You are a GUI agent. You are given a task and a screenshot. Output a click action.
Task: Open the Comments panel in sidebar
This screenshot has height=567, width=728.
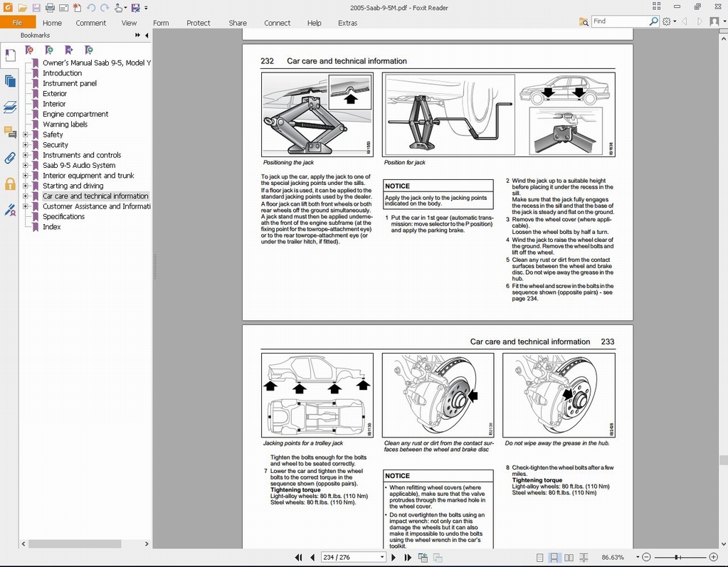pos(10,133)
